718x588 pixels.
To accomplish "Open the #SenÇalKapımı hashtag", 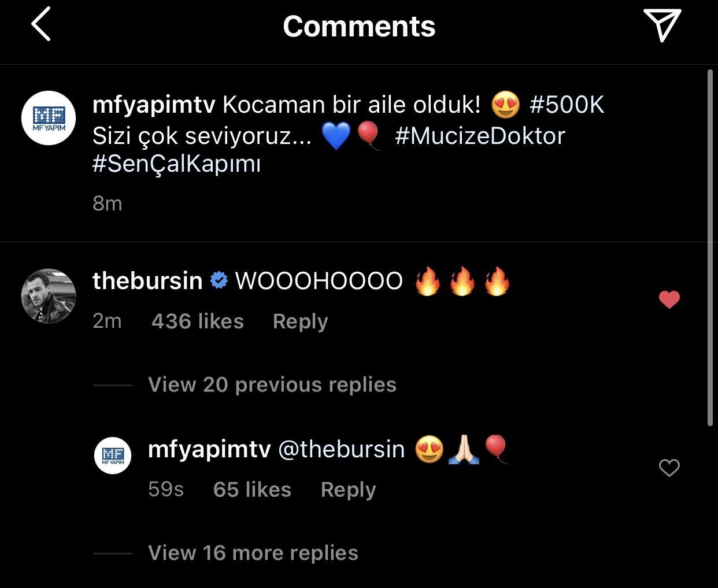I will point(176,164).
